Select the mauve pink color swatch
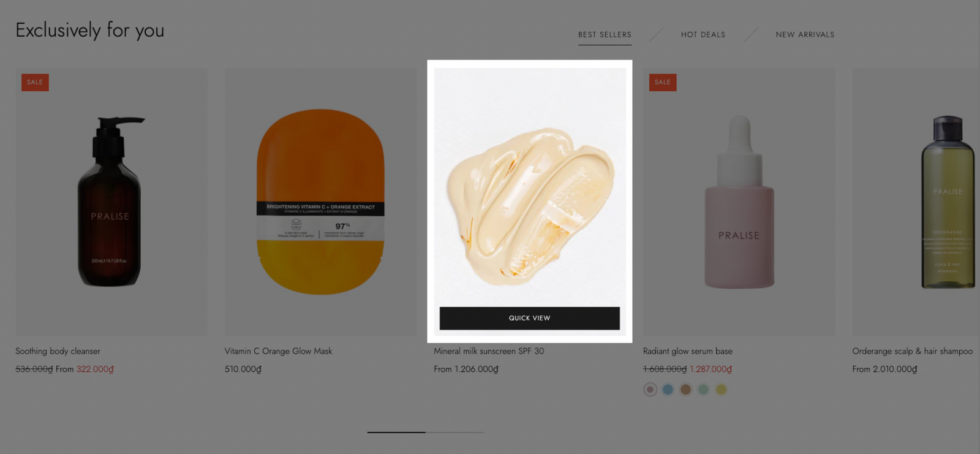Viewport: 980px width, 454px height. pos(650,390)
